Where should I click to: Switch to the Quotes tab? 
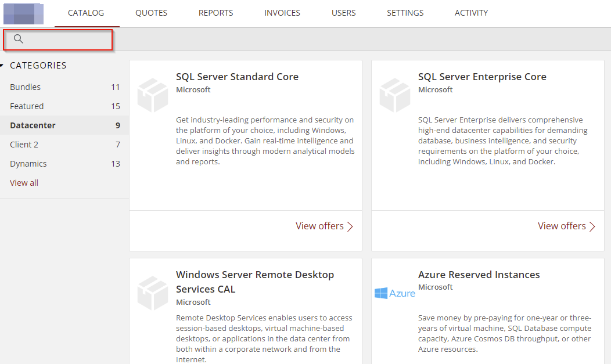pos(151,13)
